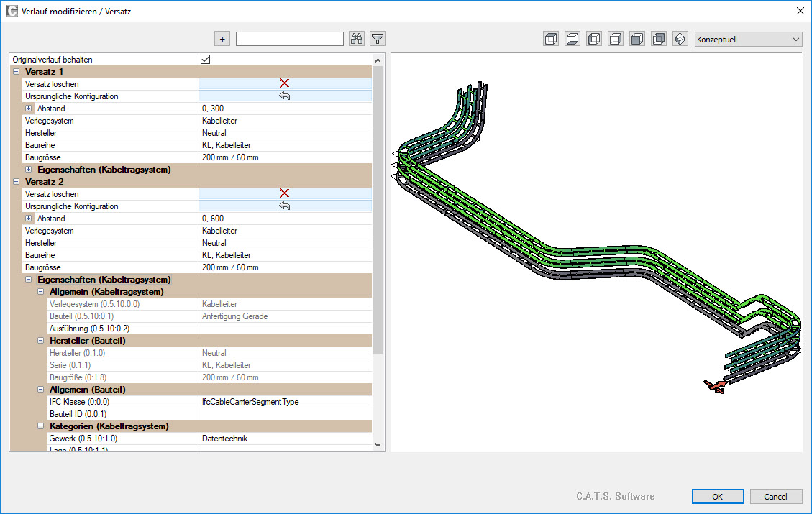The width and height of the screenshot is (812, 514).
Task: Click scrollbar down arrow in properties list
Action: 378,446
